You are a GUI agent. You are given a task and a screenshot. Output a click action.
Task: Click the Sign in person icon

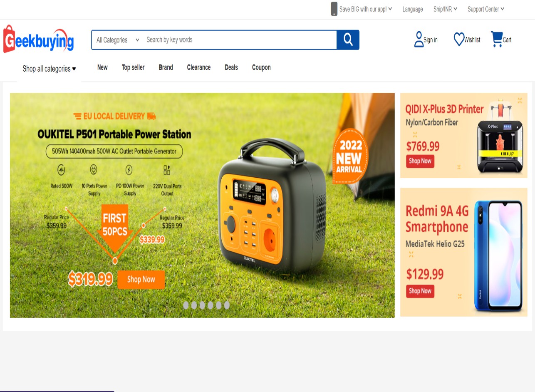point(419,40)
